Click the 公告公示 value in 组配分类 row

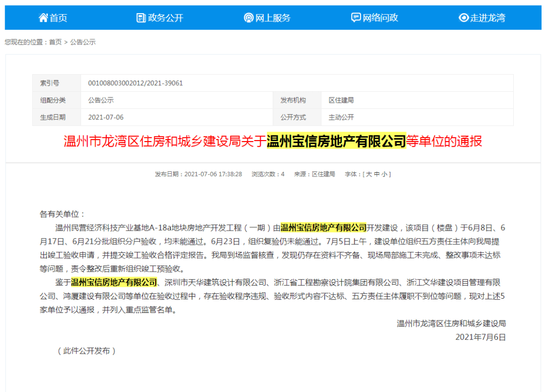click(x=101, y=100)
